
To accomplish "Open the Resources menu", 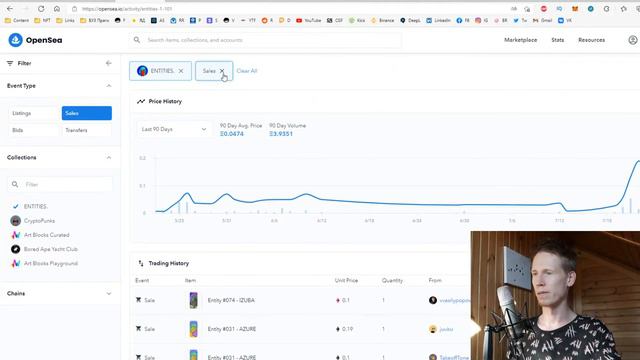I will [x=591, y=40].
